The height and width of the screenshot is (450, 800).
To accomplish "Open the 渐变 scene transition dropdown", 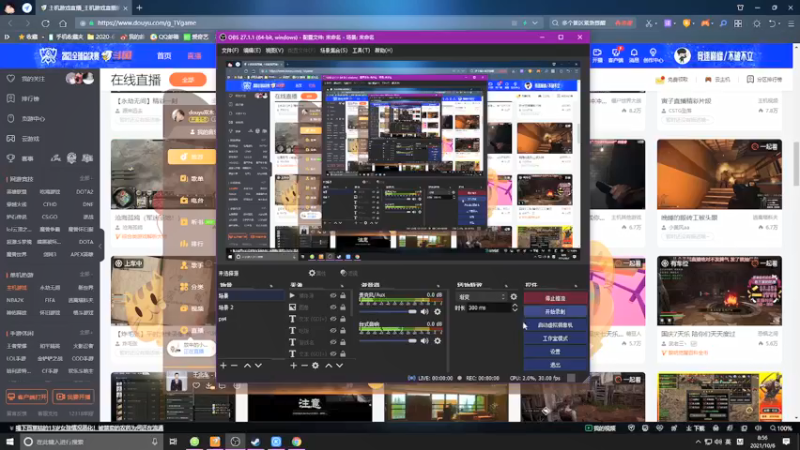I will pos(482,296).
